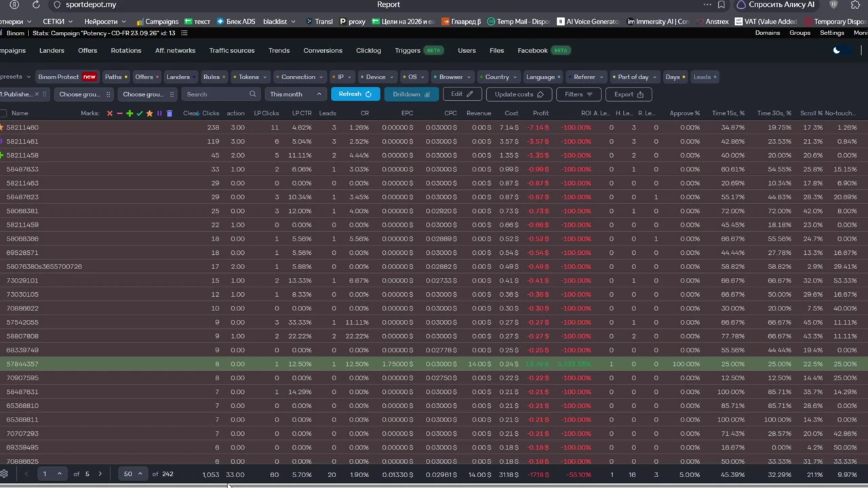This screenshot has width=868, height=488.
Task: Click the search magnifier icon
Action: click(252, 94)
